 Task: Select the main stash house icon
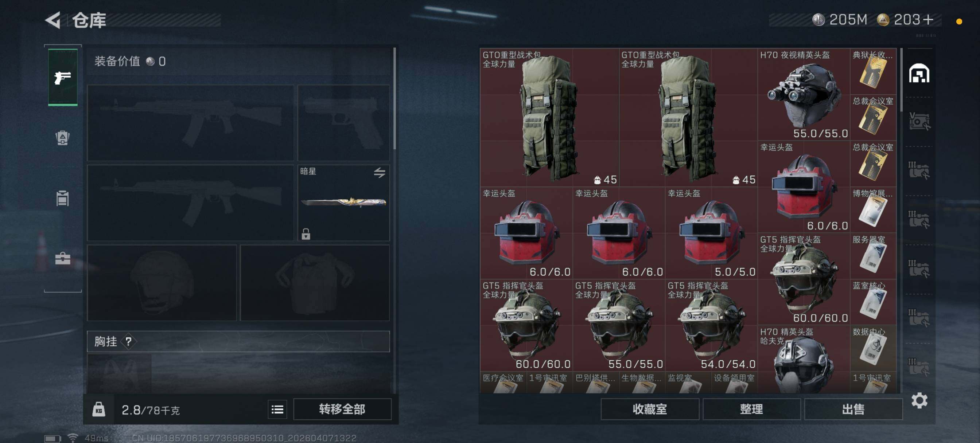(919, 73)
